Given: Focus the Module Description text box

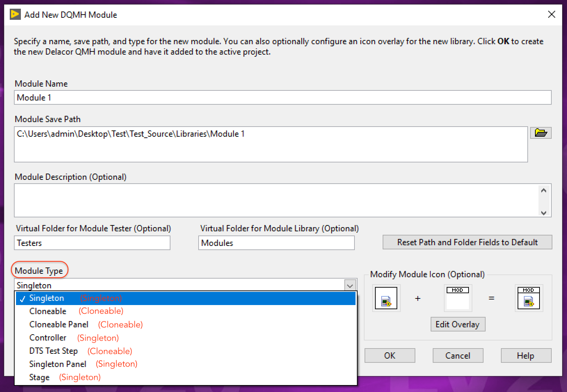Looking at the screenshot, I should pos(277,200).
